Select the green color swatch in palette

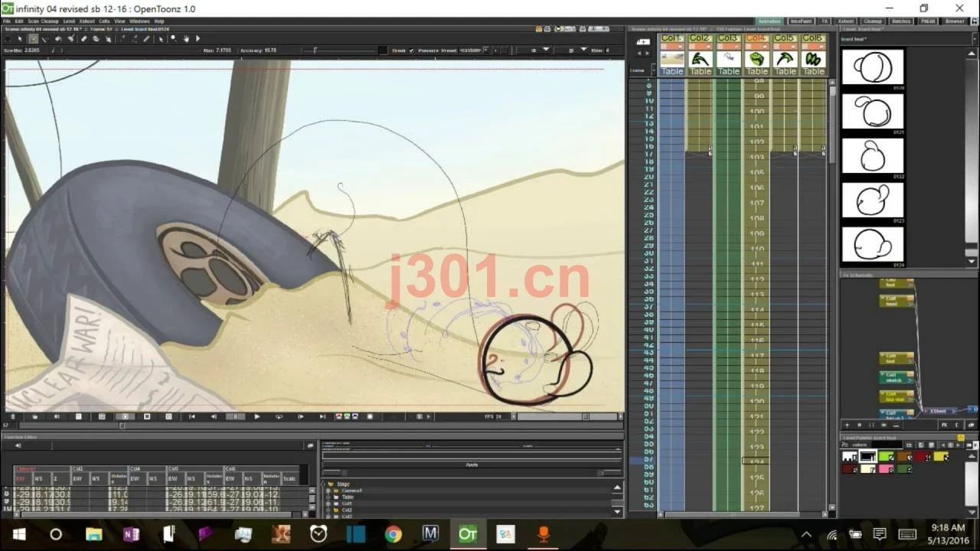click(x=886, y=456)
